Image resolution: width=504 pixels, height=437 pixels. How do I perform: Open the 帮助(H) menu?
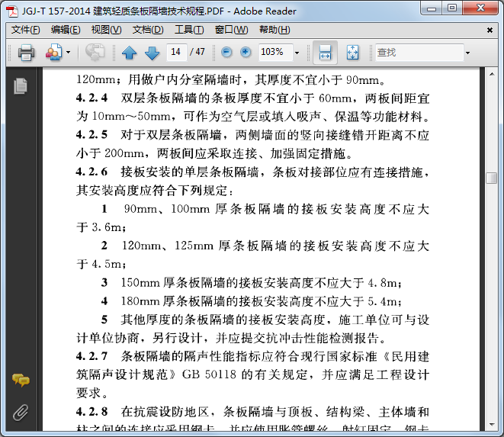[274, 30]
